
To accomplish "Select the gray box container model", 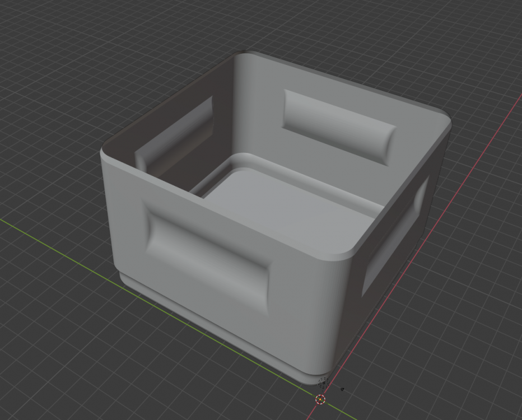I will tap(276, 218).
